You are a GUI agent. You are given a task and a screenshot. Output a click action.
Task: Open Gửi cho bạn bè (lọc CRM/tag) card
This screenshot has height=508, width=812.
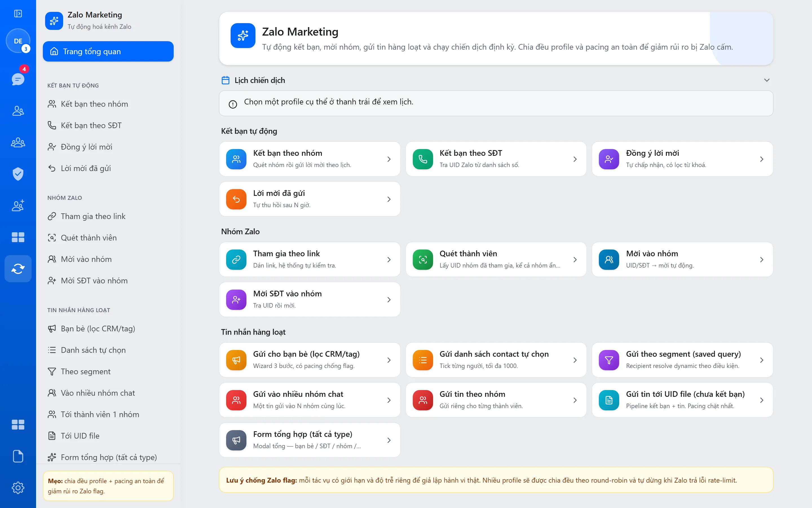click(309, 360)
